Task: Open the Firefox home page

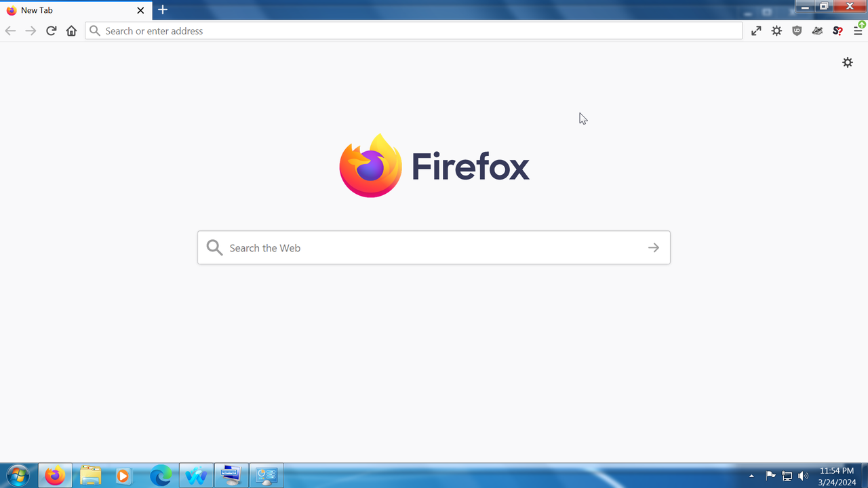Action: click(x=71, y=30)
